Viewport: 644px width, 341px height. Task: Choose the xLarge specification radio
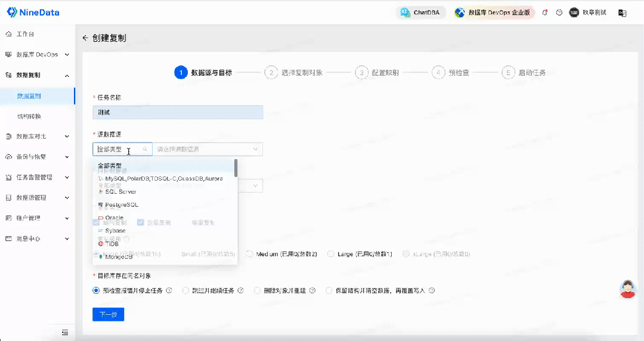click(x=406, y=254)
